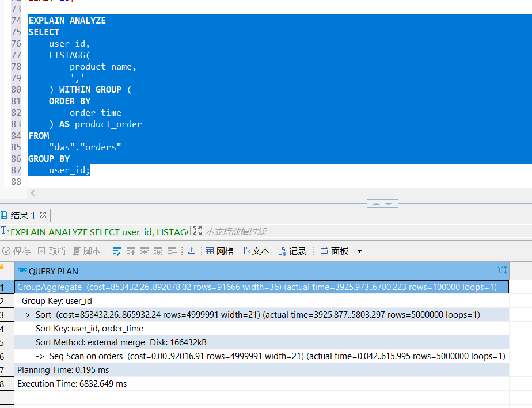
Task: Click the duplicate row icon in results toolbar
Action: 145,251
